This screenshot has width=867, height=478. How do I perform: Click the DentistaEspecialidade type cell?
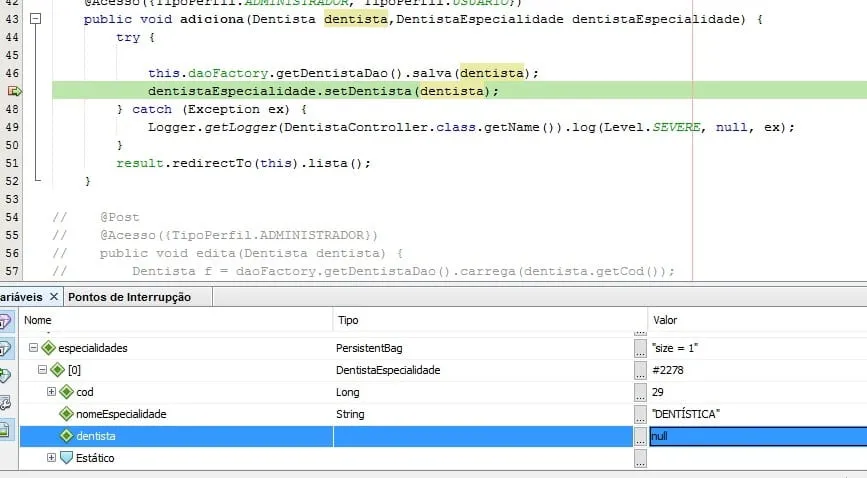point(388,370)
